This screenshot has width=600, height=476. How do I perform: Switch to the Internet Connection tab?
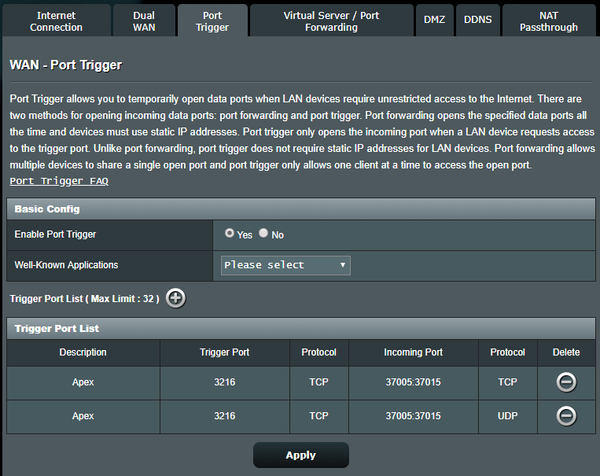(x=56, y=21)
